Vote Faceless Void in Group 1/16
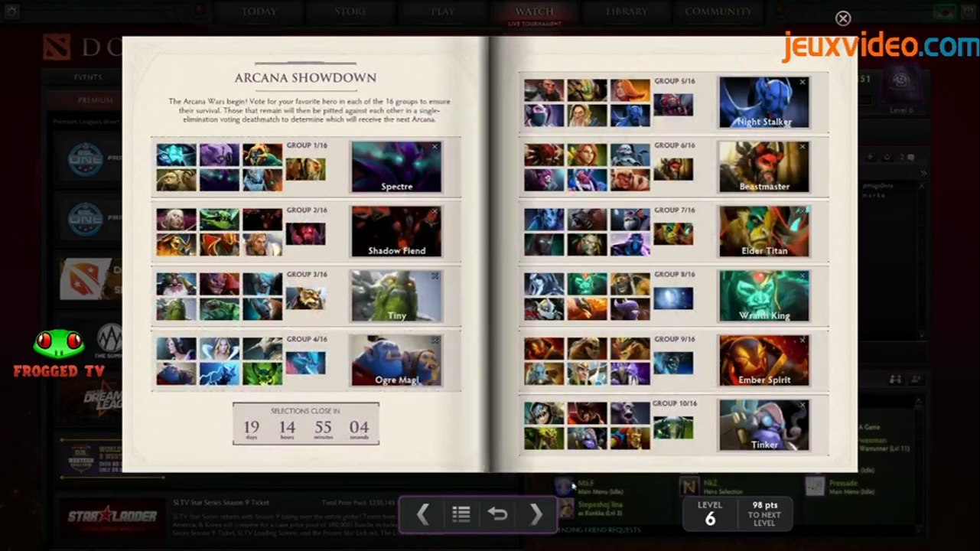The image size is (980, 551). [220, 155]
